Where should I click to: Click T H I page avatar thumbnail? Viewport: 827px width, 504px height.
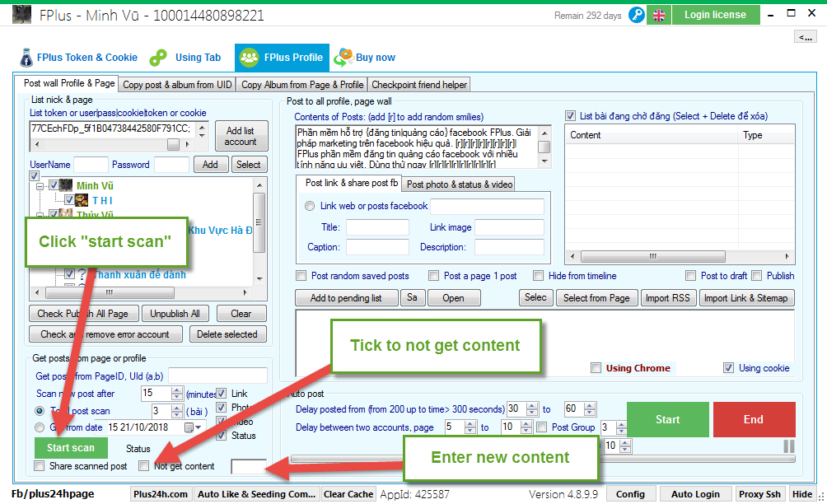coord(82,200)
